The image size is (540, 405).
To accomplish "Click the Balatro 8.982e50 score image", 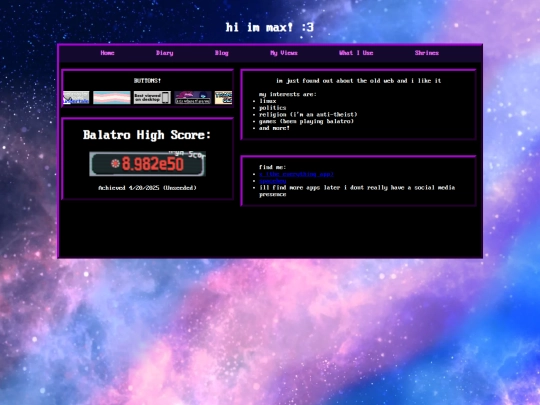I will [147, 164].
